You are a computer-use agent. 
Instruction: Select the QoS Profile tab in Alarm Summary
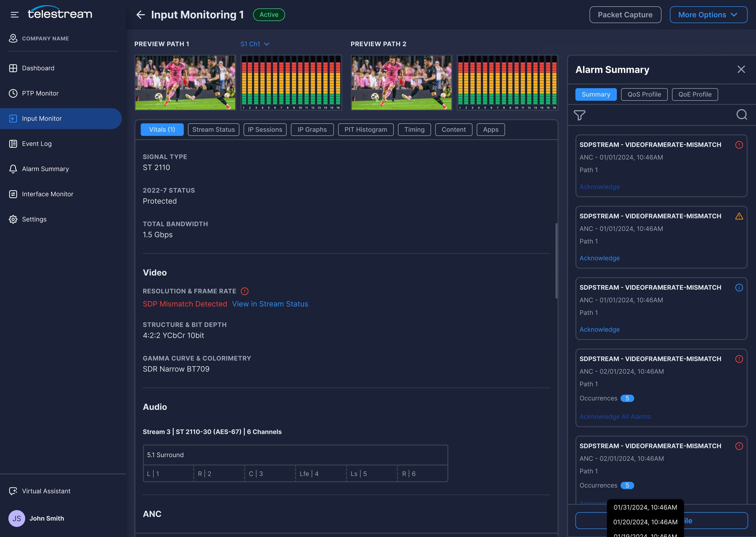[x=644, y=94]
